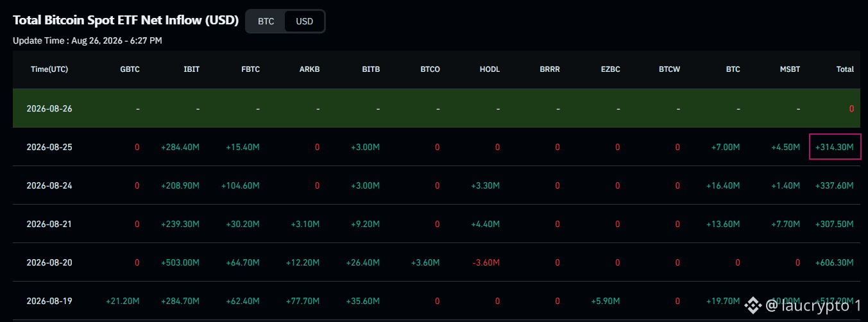Select the 2026-08-26 date row

click(x=437, y=108)
